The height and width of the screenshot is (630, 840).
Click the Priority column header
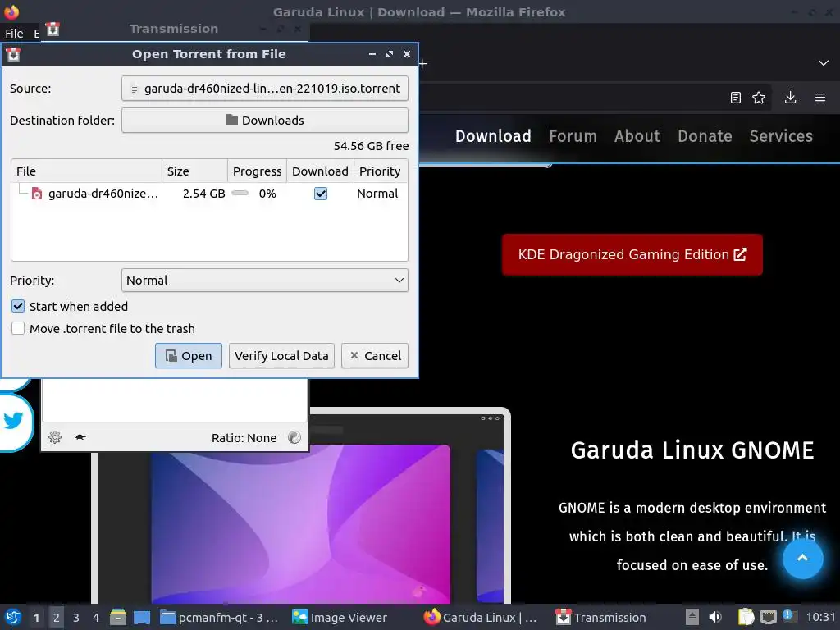coord(381,171)
